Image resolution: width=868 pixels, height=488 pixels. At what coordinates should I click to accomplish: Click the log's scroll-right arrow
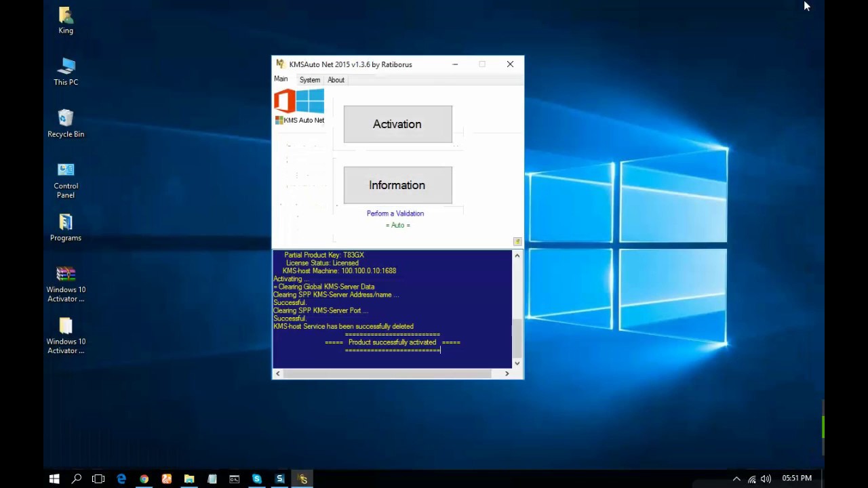[x=507, y=373]
